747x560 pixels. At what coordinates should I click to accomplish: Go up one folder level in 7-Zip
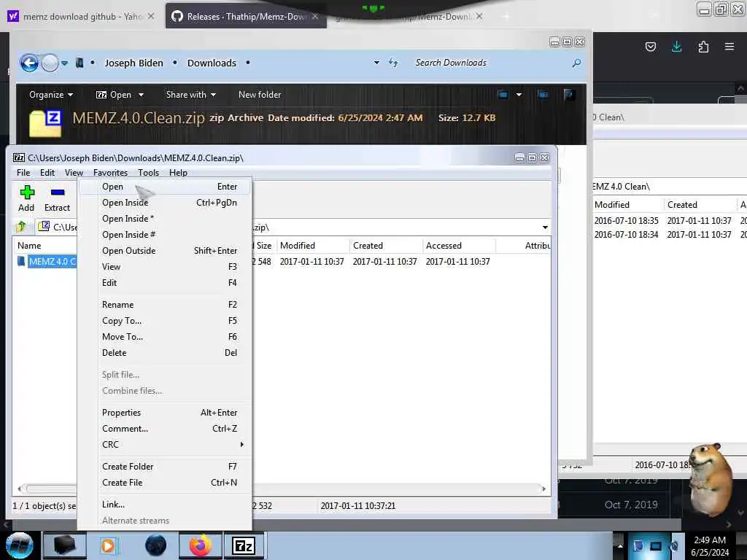click(x=21, y=227)
